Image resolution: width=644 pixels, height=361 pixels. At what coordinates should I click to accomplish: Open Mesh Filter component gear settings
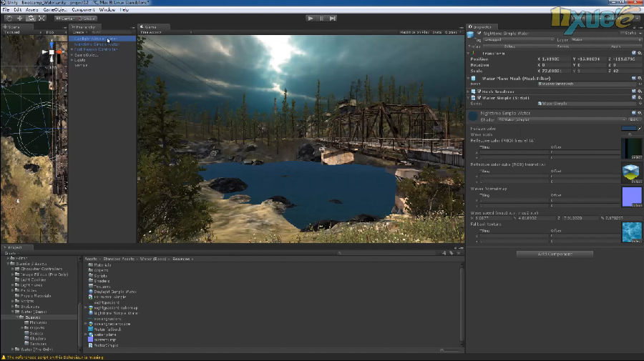pos(640,79)
